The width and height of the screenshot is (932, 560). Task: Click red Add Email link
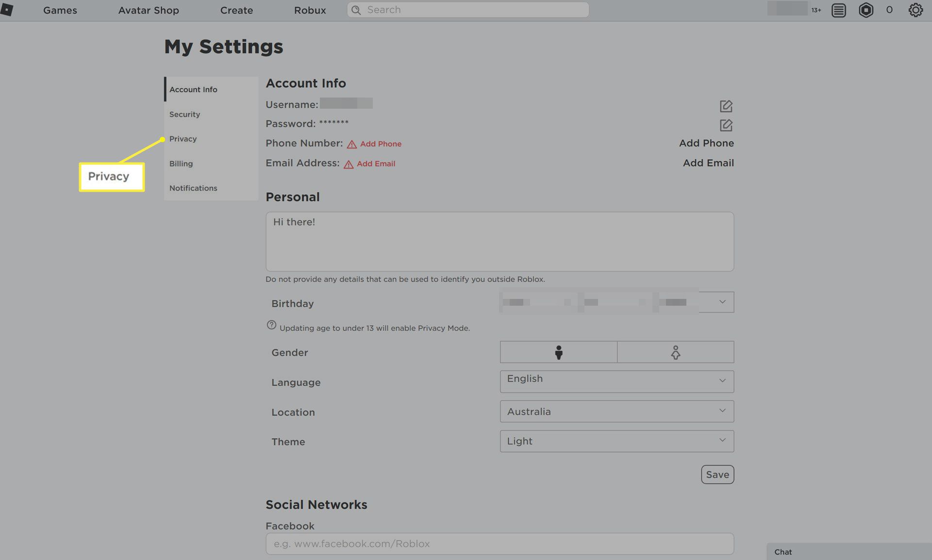click(376, 164)
